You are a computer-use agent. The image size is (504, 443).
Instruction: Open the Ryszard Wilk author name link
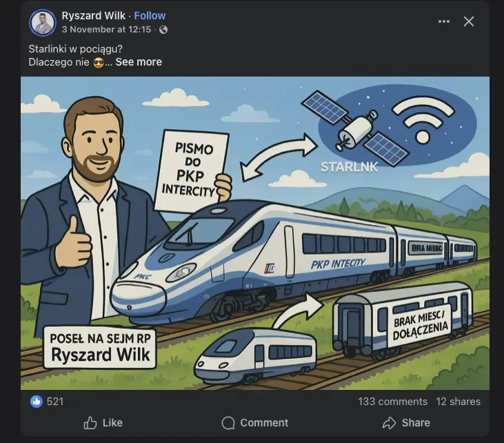coord(93,15)
